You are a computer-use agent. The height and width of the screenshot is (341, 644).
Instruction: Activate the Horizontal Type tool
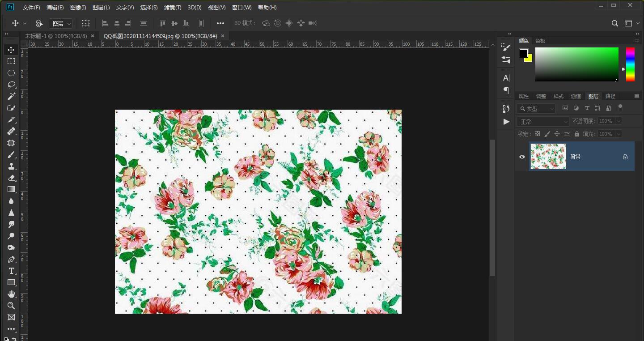coord(11,271)
